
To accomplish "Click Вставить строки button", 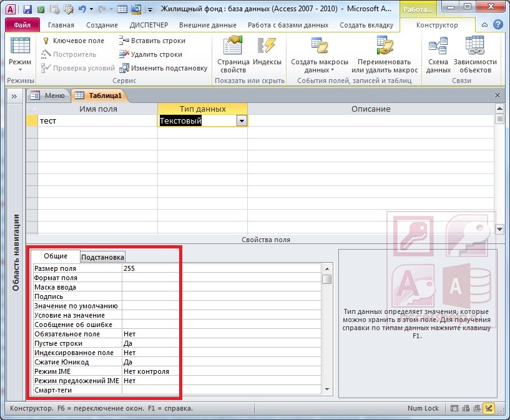I will point(152,41).
